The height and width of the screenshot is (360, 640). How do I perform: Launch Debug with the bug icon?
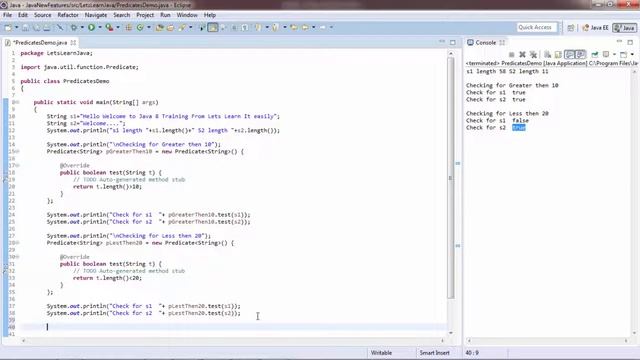click(74, 27)
